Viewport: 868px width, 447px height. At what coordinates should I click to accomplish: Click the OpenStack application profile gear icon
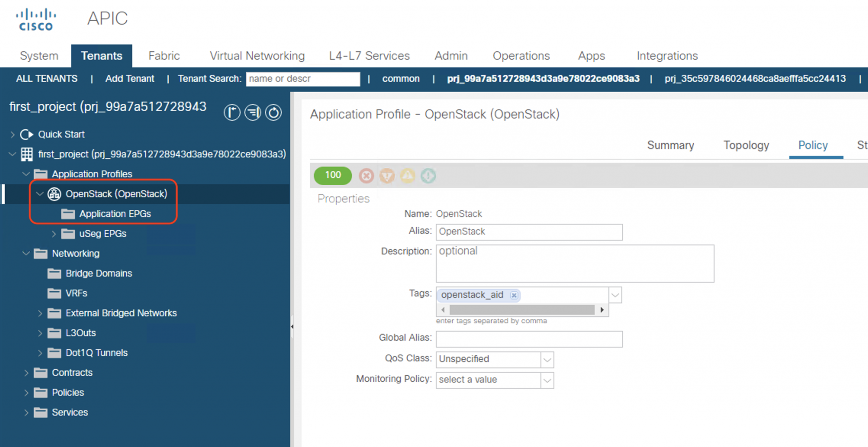54,194
